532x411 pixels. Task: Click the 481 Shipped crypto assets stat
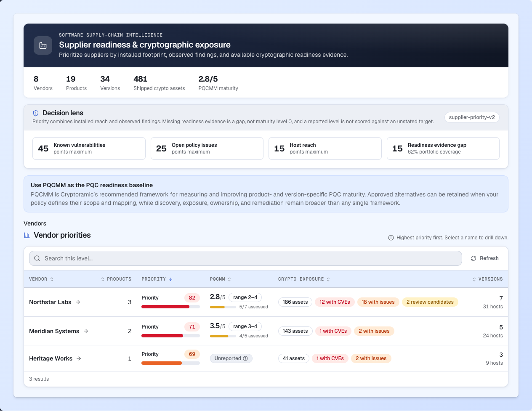tap(159, 83)
